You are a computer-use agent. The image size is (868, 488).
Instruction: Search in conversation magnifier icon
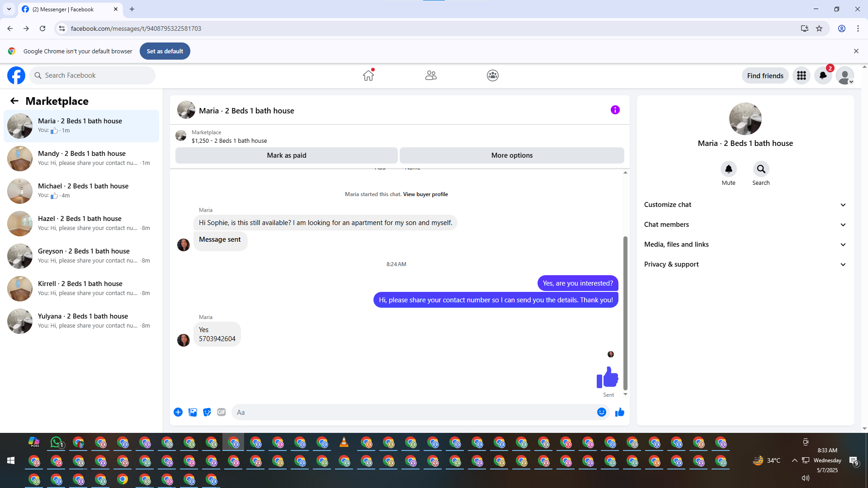pos(761,169)
